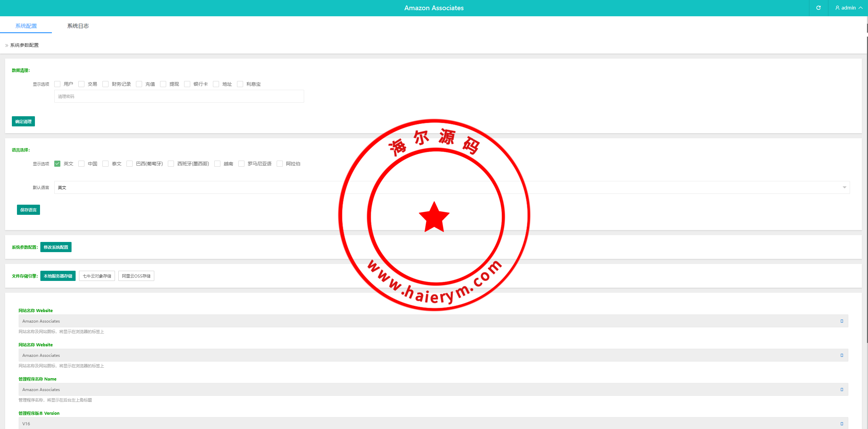Click the 管理程序名称 hint text
This screenshot has width=868, height=429.
point(55,400)
